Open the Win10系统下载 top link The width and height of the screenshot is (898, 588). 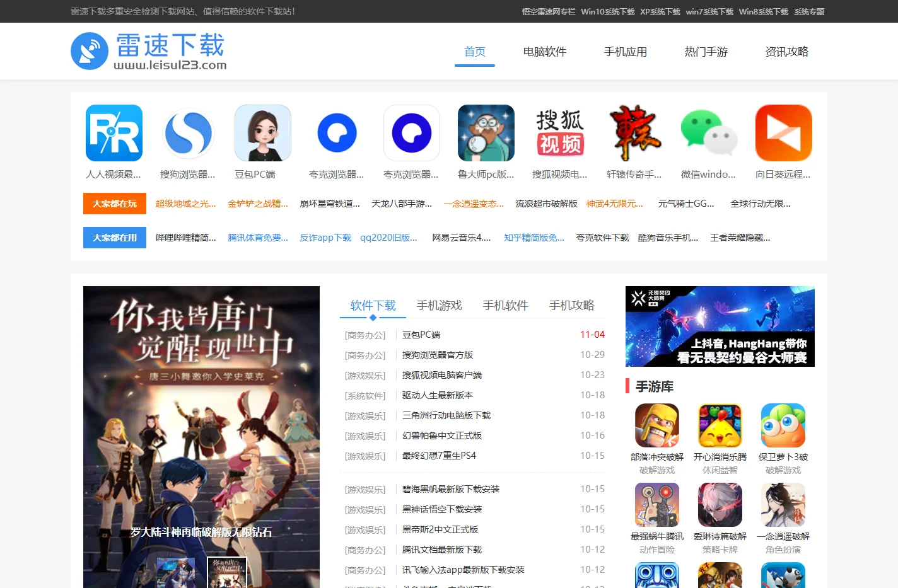tap(608, 11)
